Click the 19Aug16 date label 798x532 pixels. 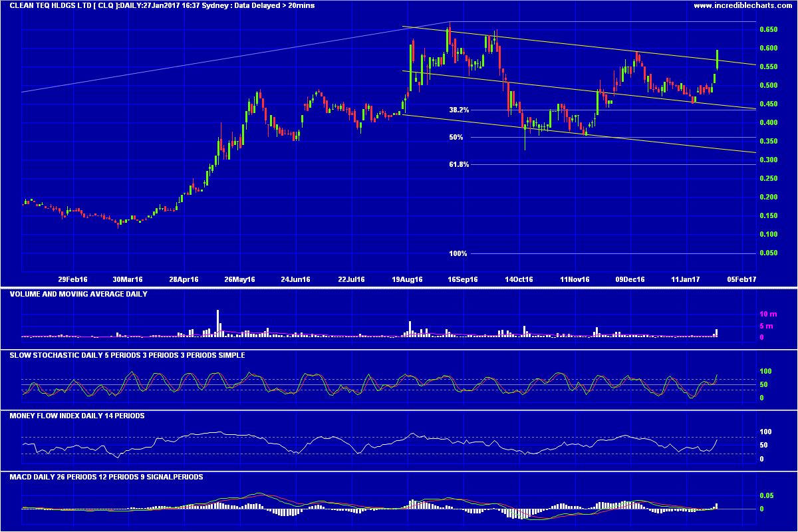click(408, 280)
